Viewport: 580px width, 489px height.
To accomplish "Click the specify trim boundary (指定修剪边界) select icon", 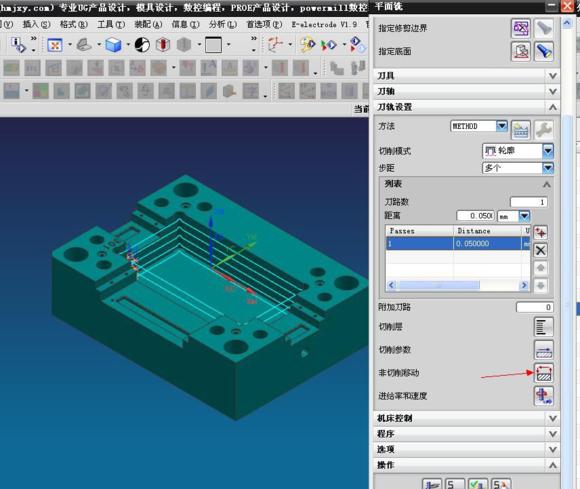I will 521,28.
